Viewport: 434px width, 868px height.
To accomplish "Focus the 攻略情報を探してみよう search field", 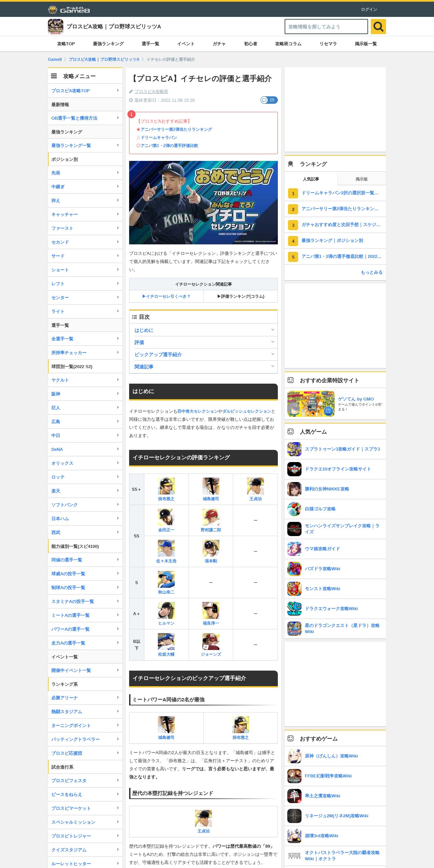I will [326, 26].
